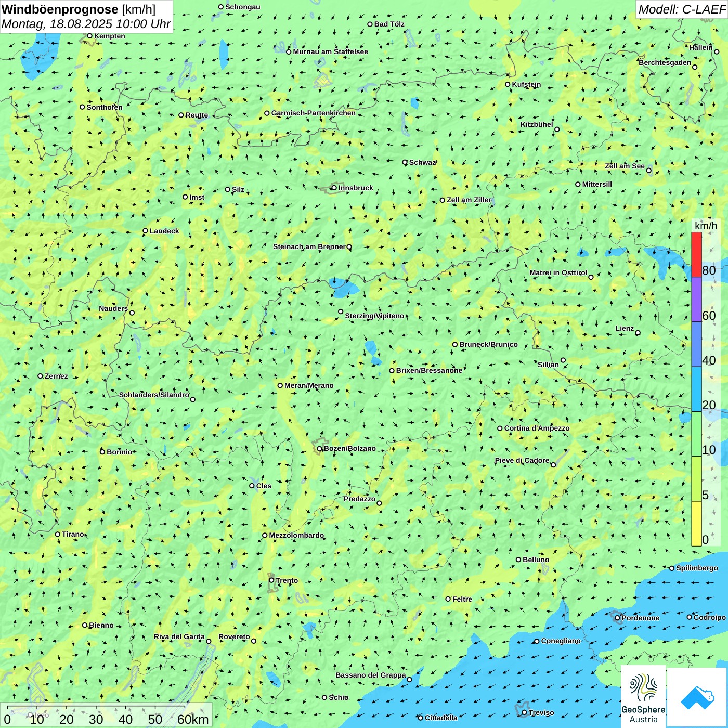Click the yellow 0 km/h legend color

click(696, 524)
